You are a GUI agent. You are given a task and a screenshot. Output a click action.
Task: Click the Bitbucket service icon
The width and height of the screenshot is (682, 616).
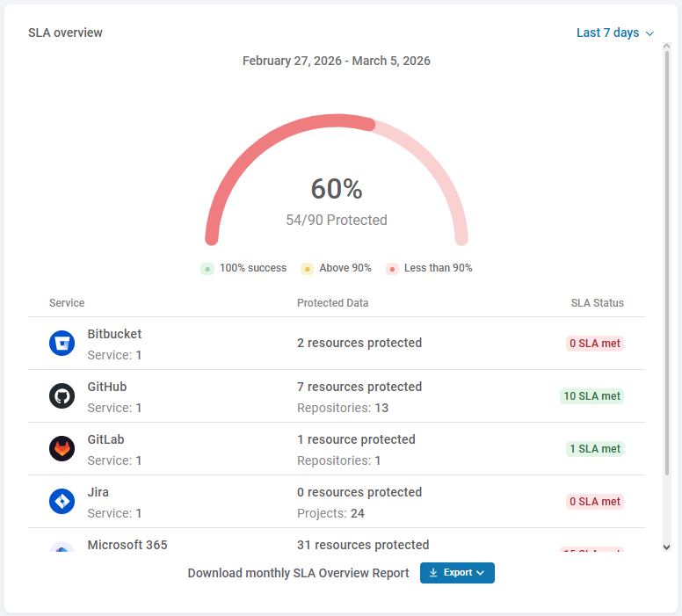coord(62,344)
